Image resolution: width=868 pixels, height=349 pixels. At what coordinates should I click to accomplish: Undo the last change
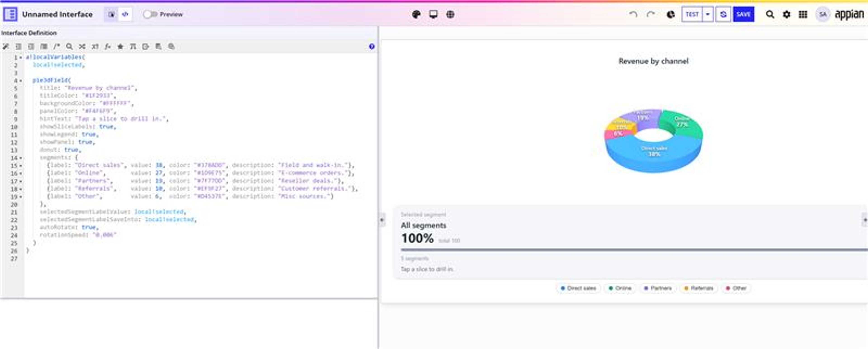pos(633,14)
